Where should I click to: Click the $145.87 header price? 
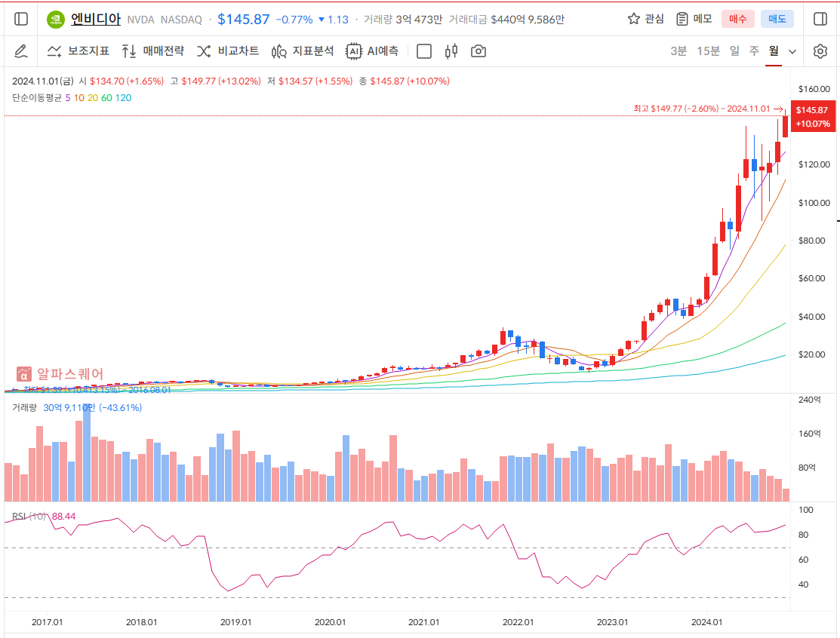(243, 20)
